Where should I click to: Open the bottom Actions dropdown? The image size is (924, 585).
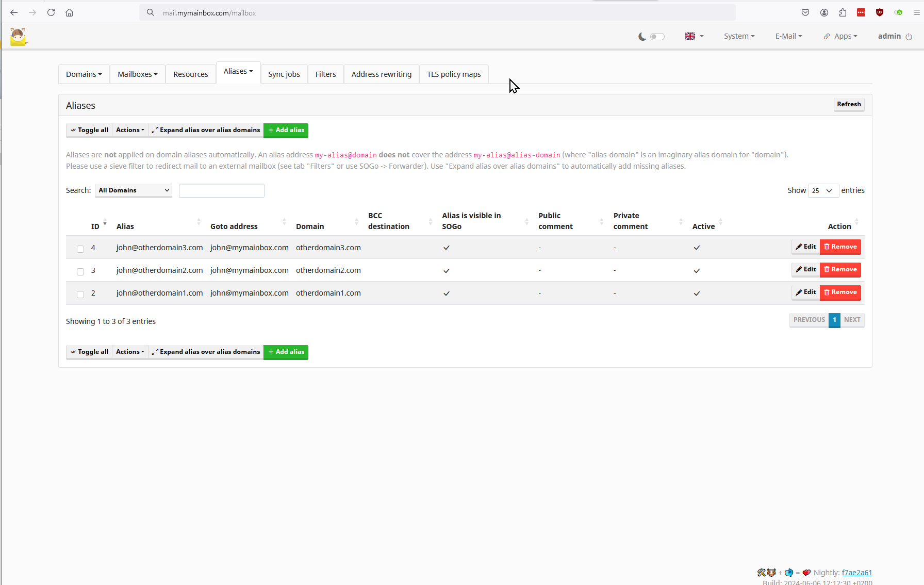[x=130, y=352]
